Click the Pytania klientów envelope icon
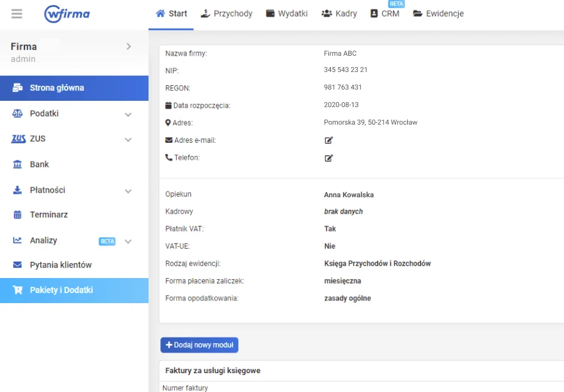Image resolution: width=564 pixels, height=392 pixels. (x=18, y=265)
